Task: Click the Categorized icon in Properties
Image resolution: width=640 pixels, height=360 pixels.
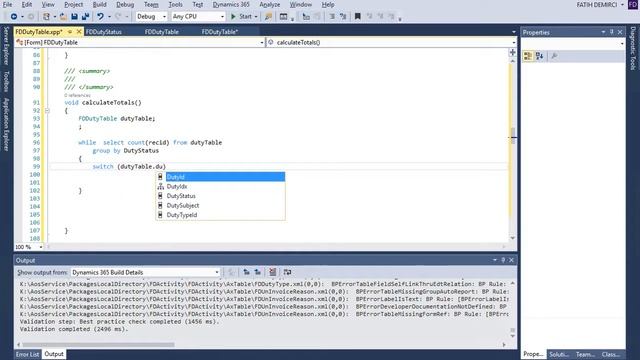Action: tap(528, 56)
